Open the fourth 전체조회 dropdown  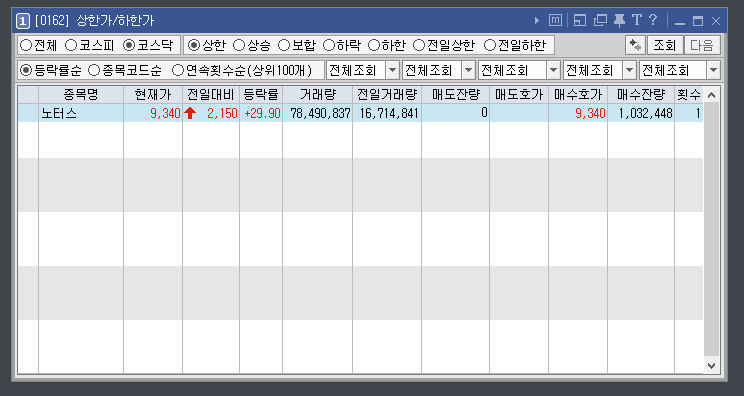coord(630,71)
